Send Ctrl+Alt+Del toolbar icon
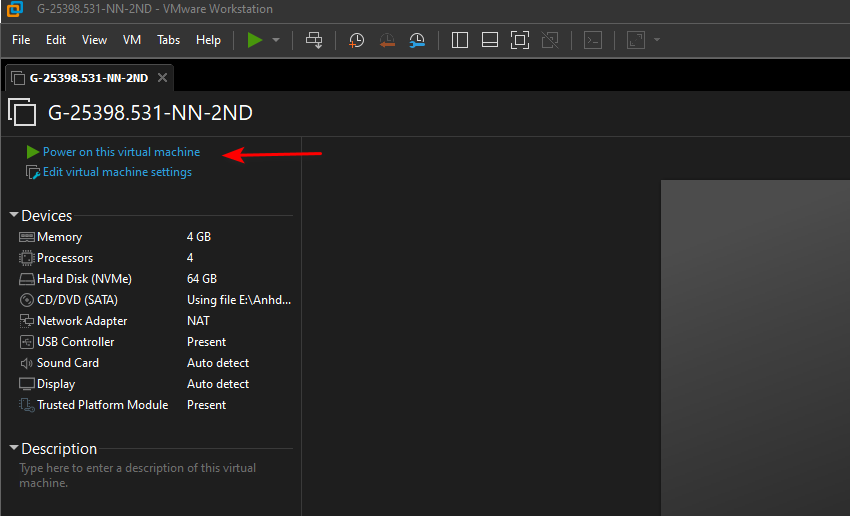The width and height of the screenshot is (850, 516). [x=314, y=40]
